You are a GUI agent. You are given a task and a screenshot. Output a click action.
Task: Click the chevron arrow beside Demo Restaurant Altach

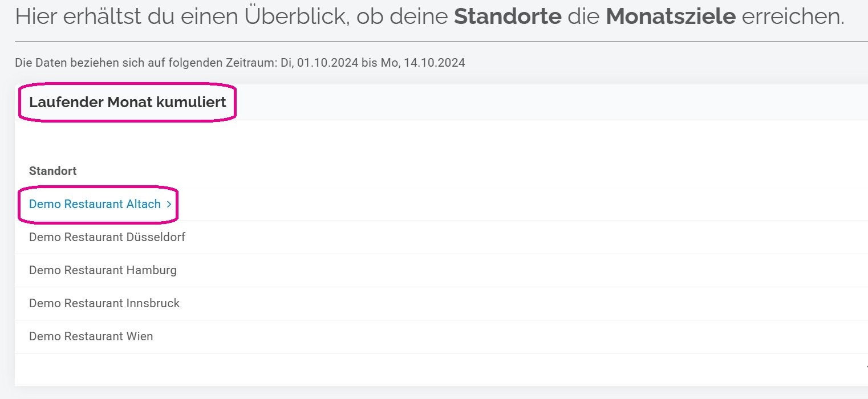click(169, 204)
